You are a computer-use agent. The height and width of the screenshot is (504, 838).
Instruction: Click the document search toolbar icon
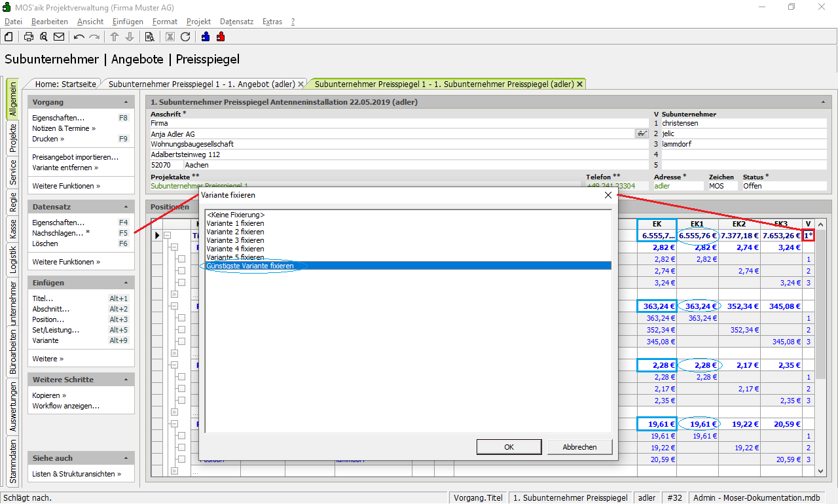tap(149, 37)
